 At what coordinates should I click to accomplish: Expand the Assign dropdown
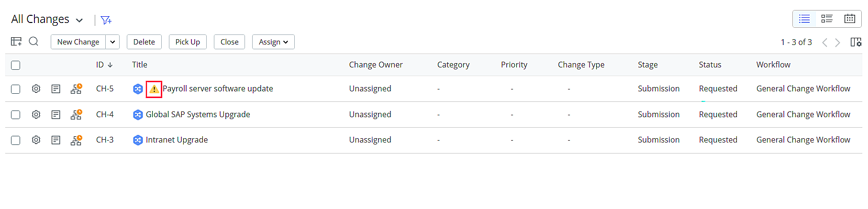[273, 42]
